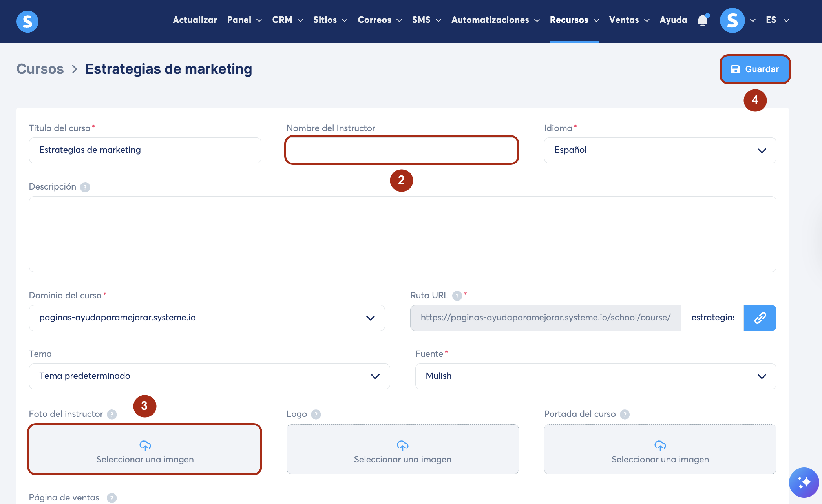The image size is (822, 504).
Task: Open the Dominio del curso dropdown
Action: pos(206,318)
